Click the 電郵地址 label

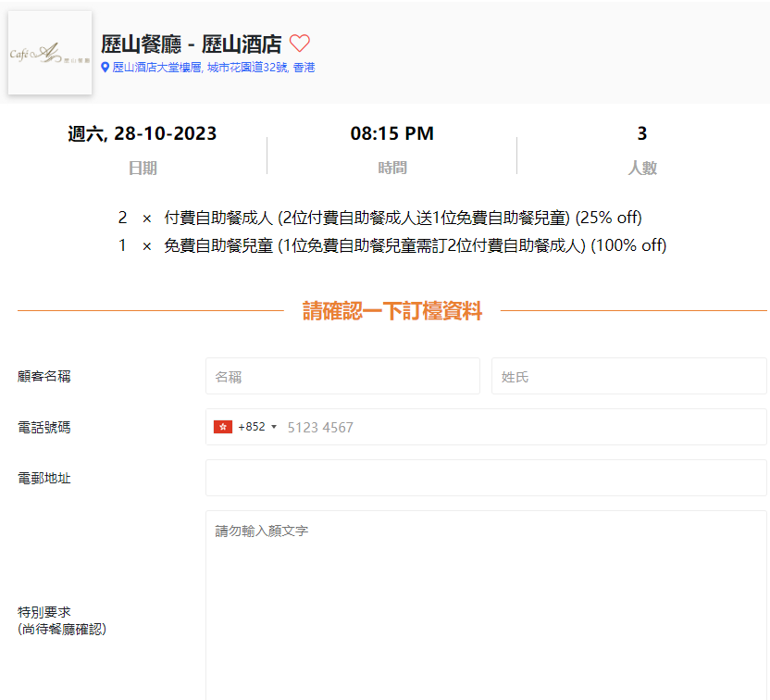(x=44, y=478)
